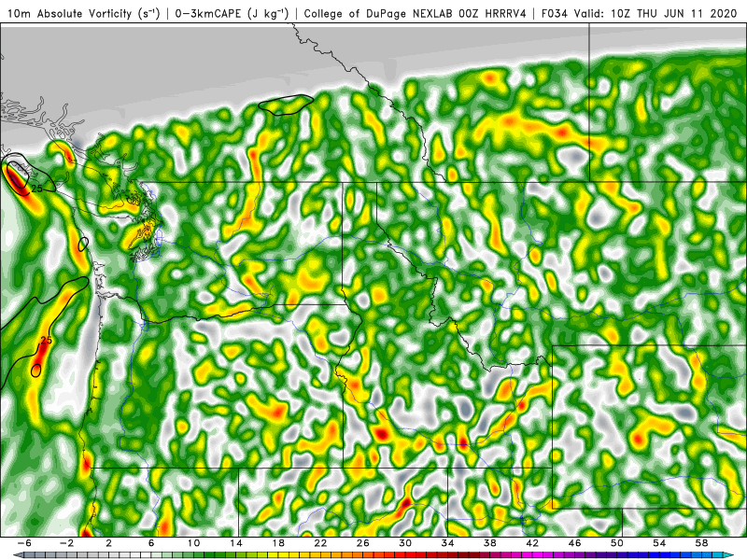This screenshot has width=747, height=560.
Task: Click the "46" colorbar tick label
Action: [x=574, y=543]
